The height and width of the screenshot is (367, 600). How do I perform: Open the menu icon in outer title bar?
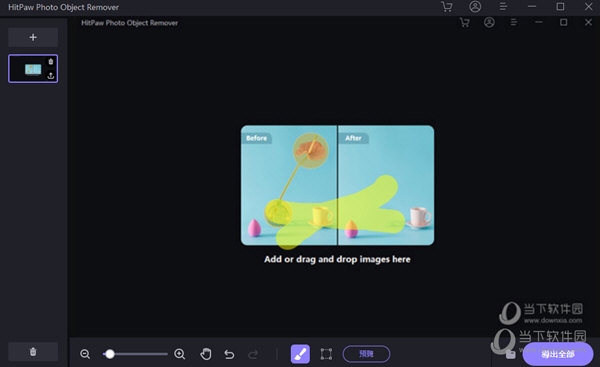(x=503, y=7)
